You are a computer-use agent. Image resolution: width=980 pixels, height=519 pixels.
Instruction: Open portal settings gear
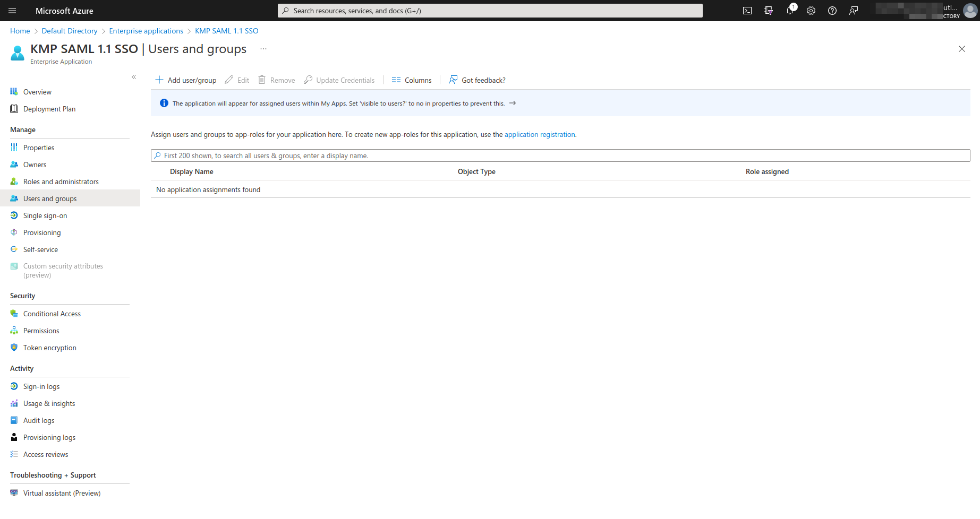pyautogui.click(x=811, y=11)
